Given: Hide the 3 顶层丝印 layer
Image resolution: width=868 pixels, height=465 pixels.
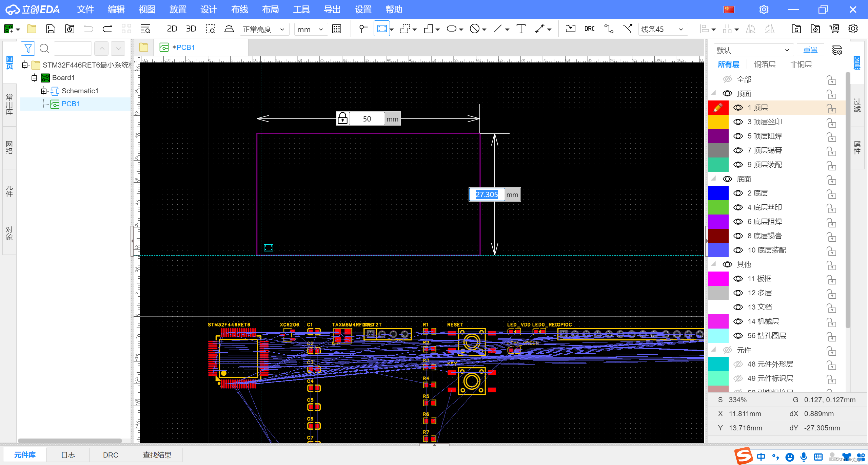Looking at the screenshot, I should click(738, 122).
